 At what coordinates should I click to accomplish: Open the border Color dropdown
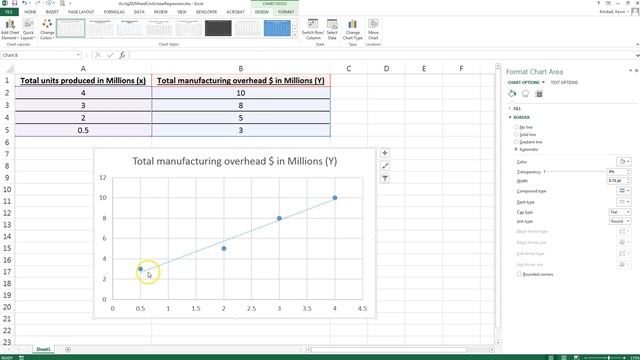coord(623,162)
